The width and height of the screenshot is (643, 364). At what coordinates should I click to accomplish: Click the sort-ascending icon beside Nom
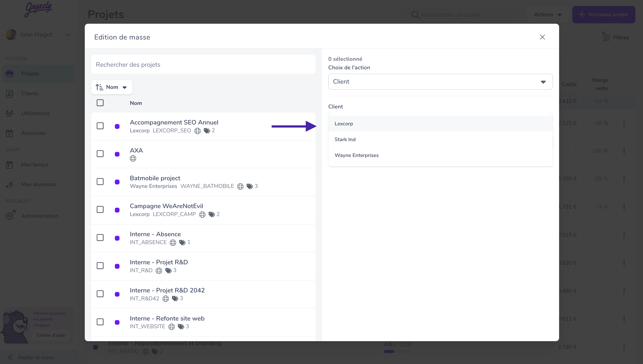point(99,87)
